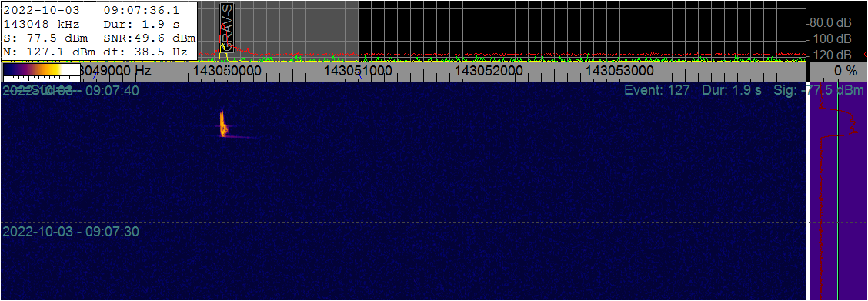Click the red circle at the spectrum edge

pos(866,55)
